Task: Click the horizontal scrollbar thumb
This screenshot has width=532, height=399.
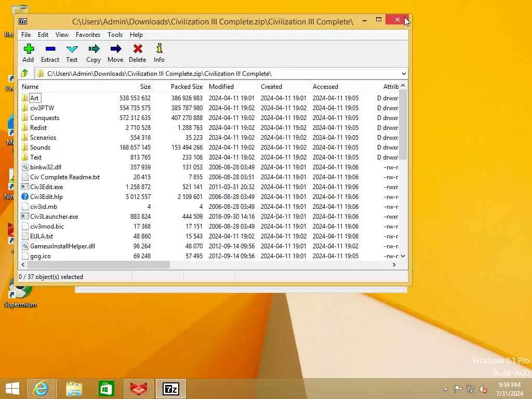Action: coord(98,264)
